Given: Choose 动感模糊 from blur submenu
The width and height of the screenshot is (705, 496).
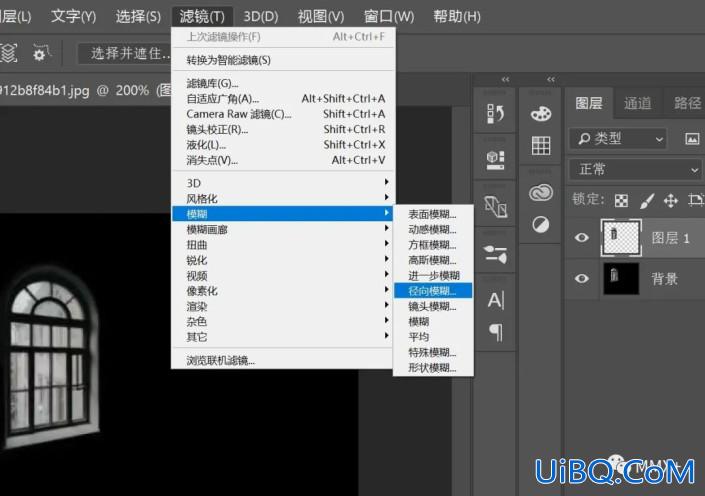Looking at the screenshot, I should (x=433, y=229).
